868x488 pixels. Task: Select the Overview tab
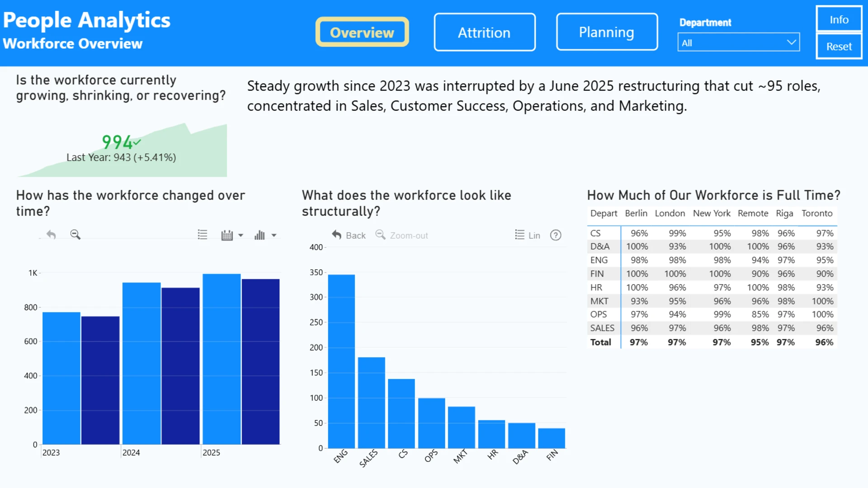point(362,32)
